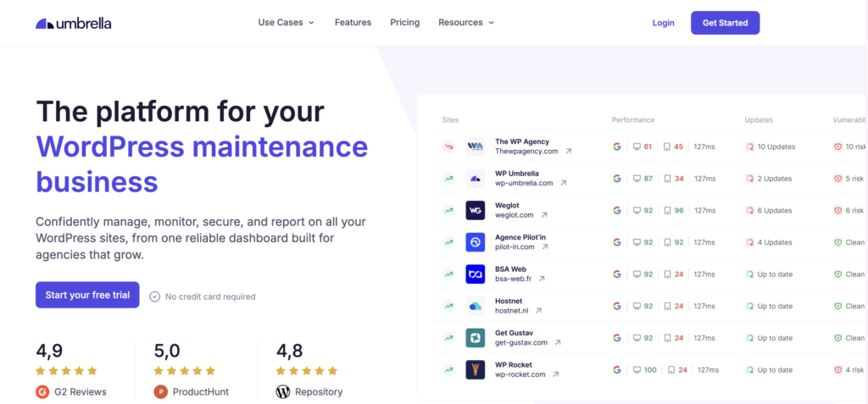Click the Get Started button
Viewport: 868px width, 404px height.
tap(726, 23)
